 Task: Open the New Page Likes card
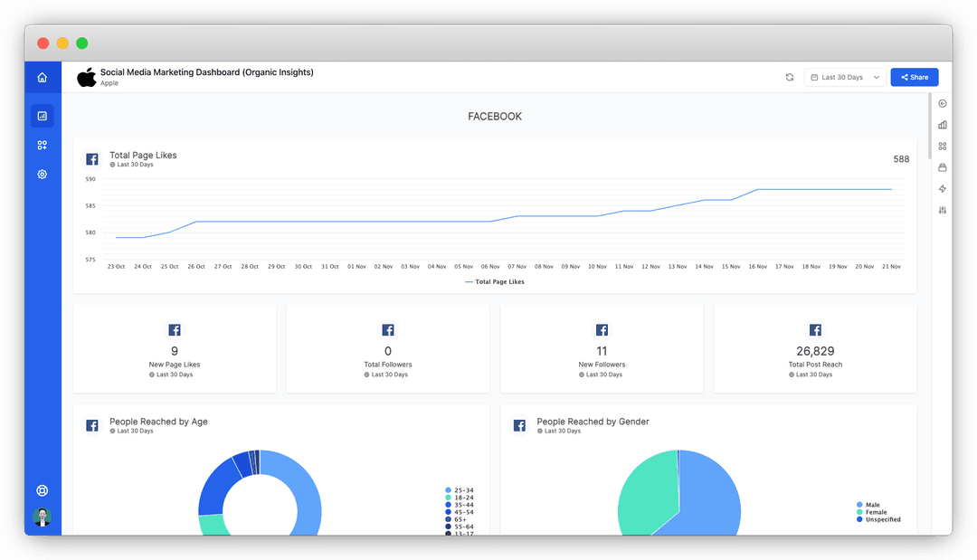[x=175, y=349]
